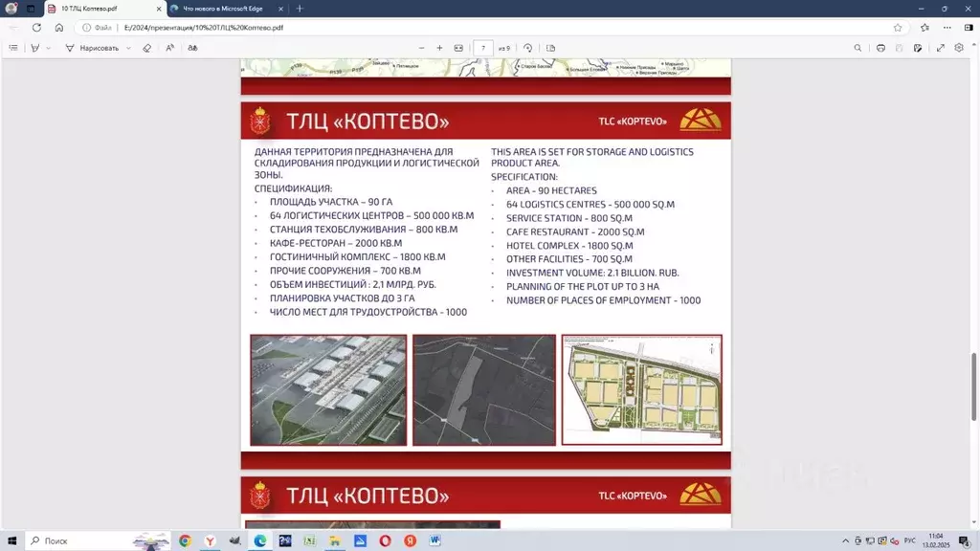Save the PDF with the disk icon

pyautogui.click(x=899, y=48)
